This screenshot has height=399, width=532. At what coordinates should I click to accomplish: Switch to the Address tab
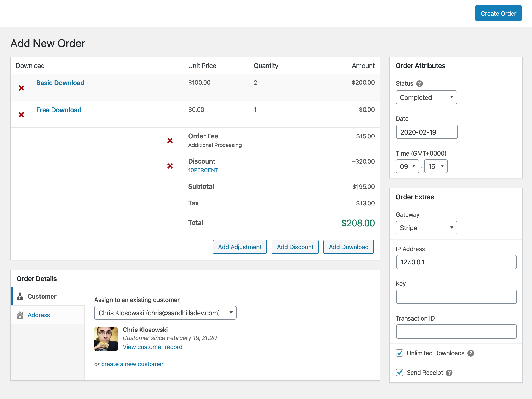point(39,315)
